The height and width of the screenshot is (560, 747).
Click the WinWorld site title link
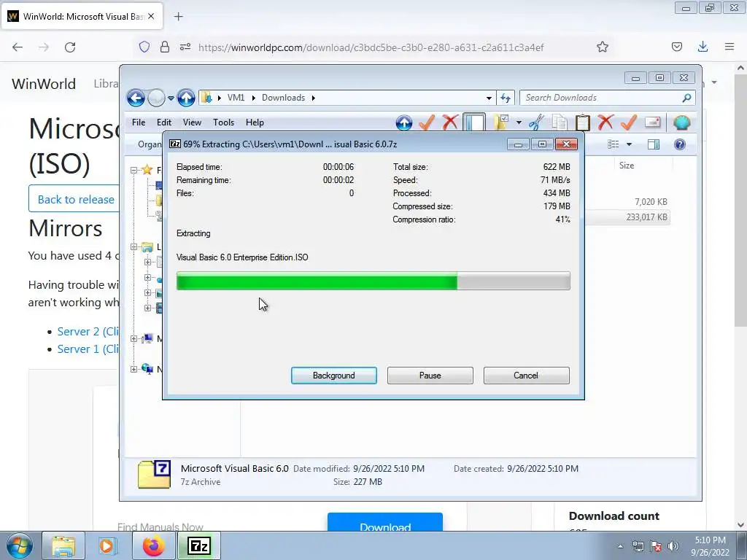(x=44, y=84)
